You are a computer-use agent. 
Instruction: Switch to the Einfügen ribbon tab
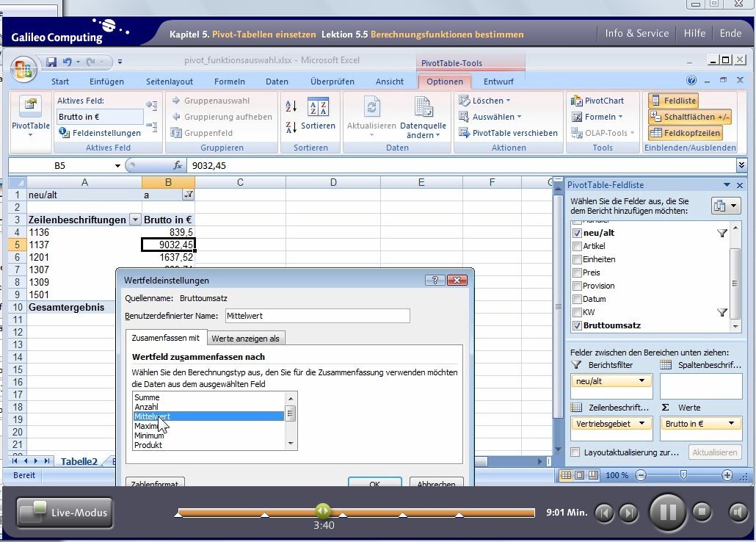tap(106, 82)
